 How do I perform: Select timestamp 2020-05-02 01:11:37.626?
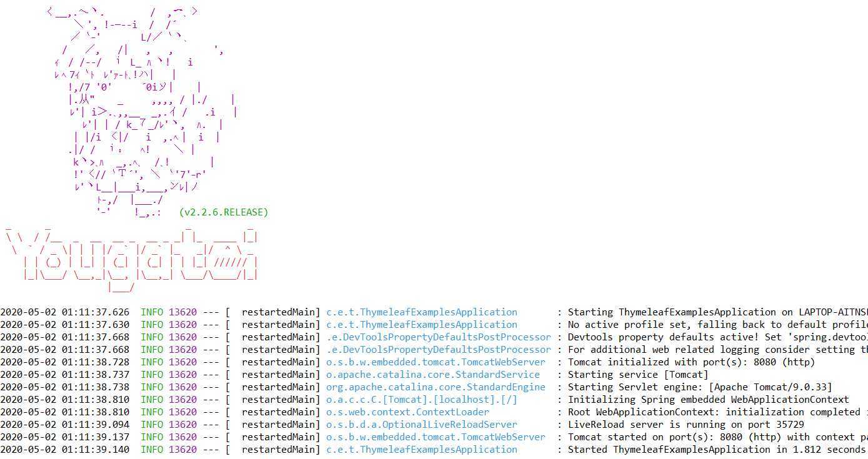pos(65,312)
